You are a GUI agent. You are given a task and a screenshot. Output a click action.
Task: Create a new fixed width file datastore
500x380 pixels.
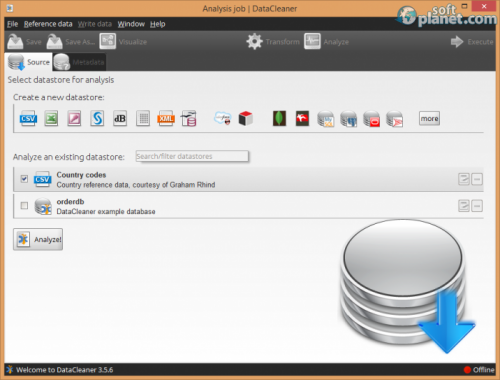(143, 118)
